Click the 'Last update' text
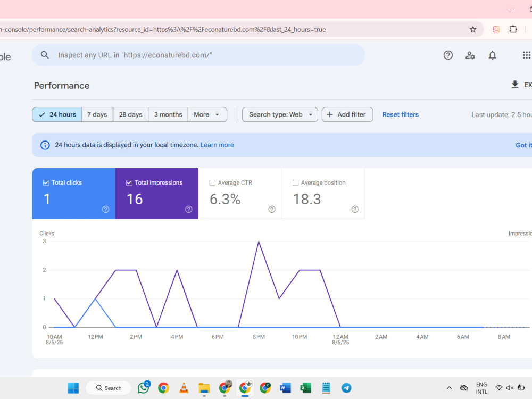This screenshot has width=532, height=399. point(502,115)
